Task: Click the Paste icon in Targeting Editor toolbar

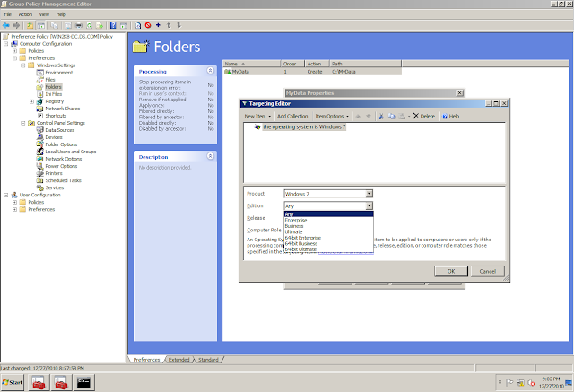Action: pos(402,116)
